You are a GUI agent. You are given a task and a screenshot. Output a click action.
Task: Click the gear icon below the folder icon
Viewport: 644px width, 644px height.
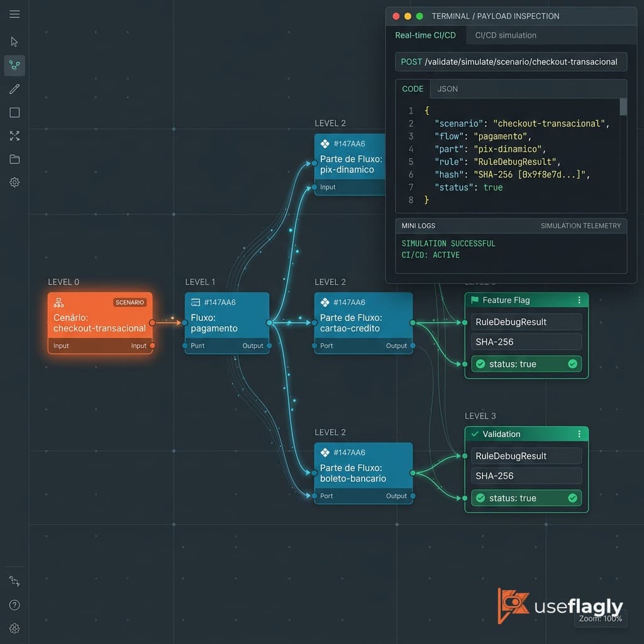(14, 182)
